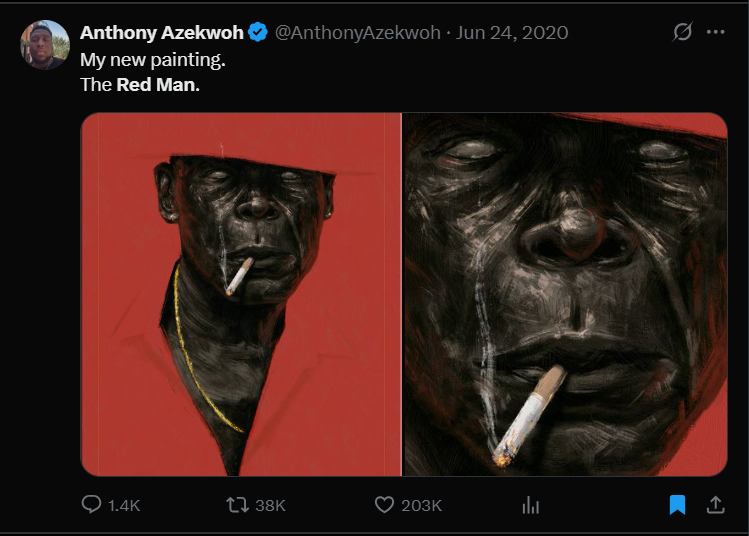Screen dimensions: 749x536
Task: Toggle the blue bookmark icon
Action: [x=677, y=505]
